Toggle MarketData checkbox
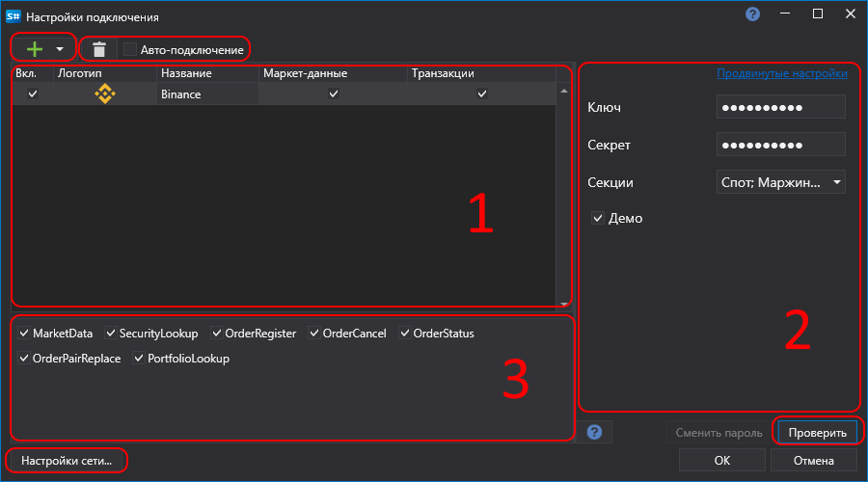The width and height of the screenshot is (868, 482). tap(24, 334)
